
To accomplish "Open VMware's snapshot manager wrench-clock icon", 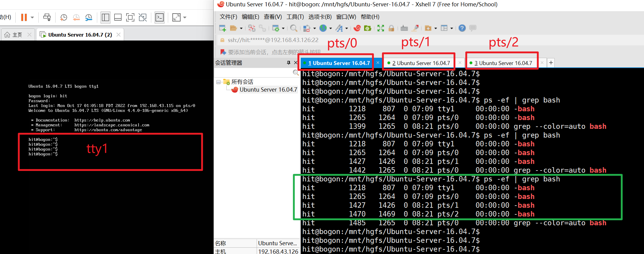I will pyautogui.click(x=88, y=18).
